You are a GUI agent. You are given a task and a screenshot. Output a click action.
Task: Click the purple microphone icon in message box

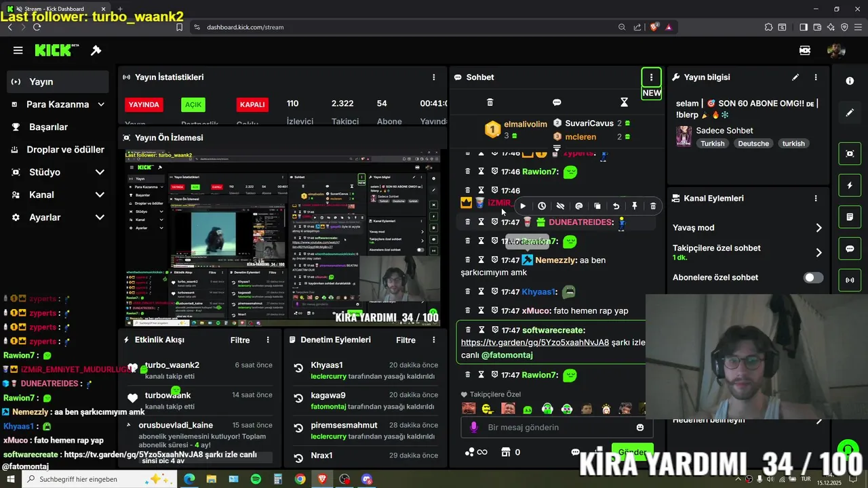pyautogui.click(x=473, y=427)
